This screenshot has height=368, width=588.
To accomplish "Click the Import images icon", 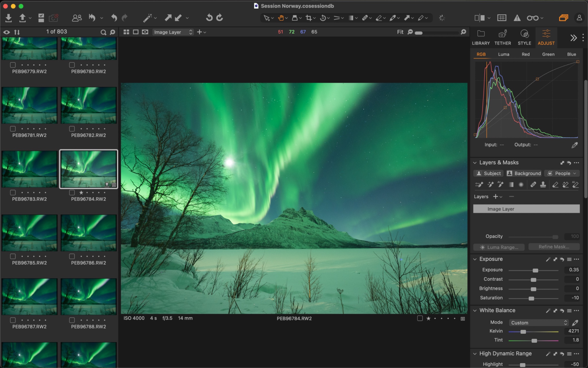I will (x=8, y=18).
